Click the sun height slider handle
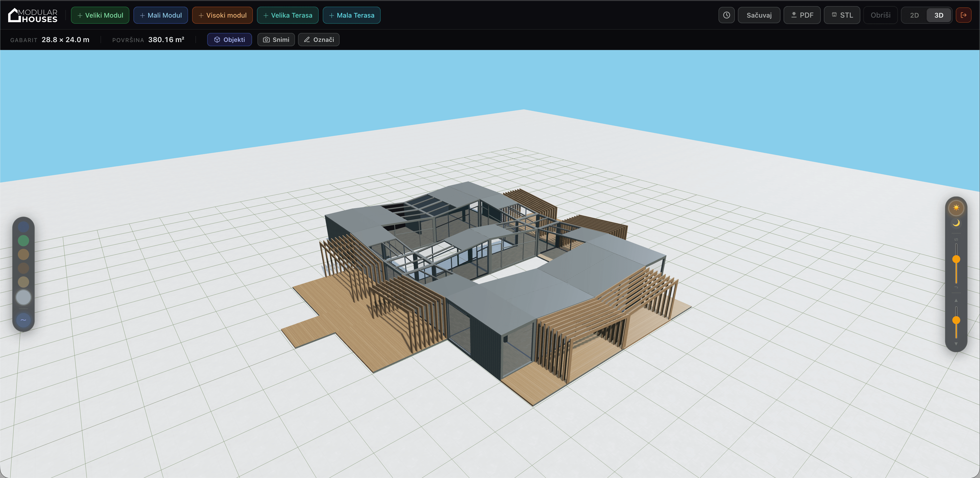This screenshot has height=478, width=980. pos(956,320)
